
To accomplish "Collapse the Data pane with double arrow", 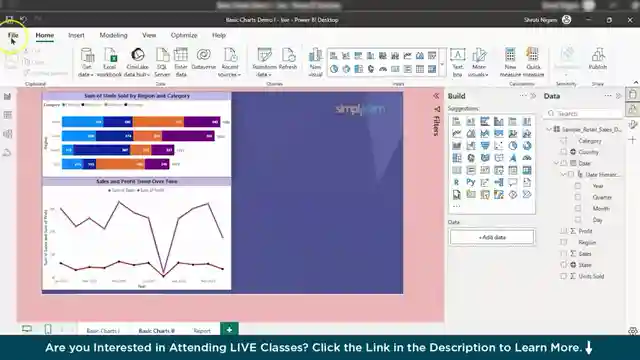I will click(618, 96).
